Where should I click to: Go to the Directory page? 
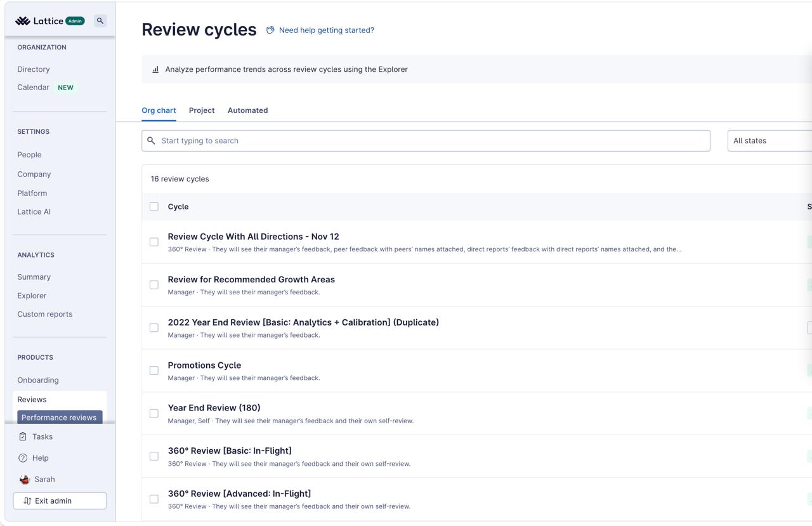(34, 69)
